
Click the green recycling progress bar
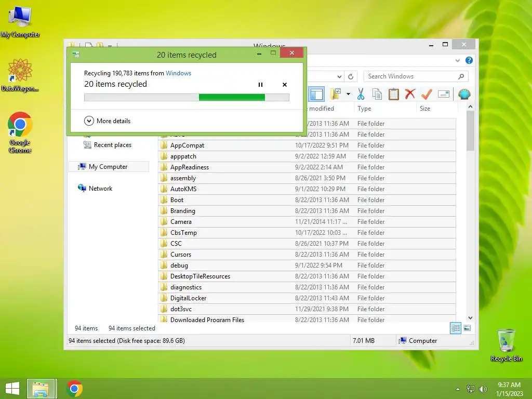point(187,98)
